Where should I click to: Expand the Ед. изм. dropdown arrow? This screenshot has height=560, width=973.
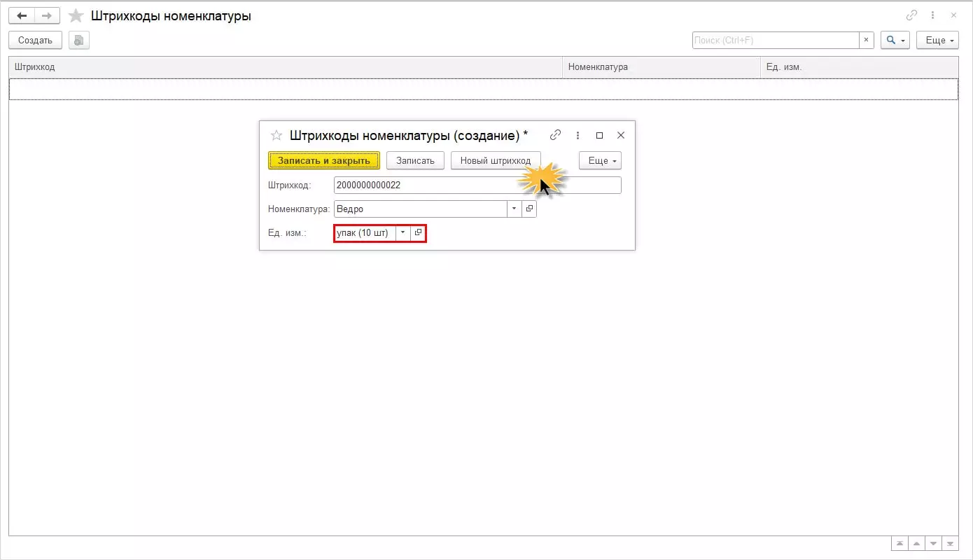403,232
